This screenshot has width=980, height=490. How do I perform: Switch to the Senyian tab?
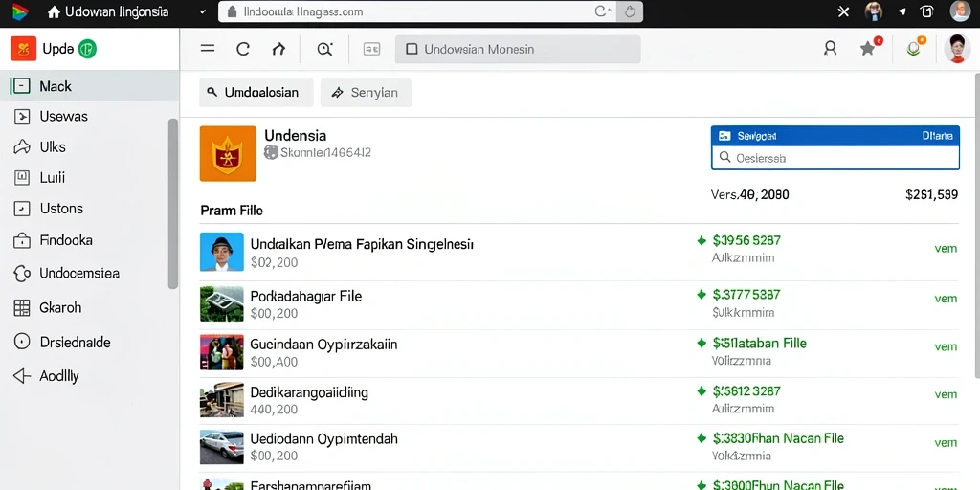[366, 93]
